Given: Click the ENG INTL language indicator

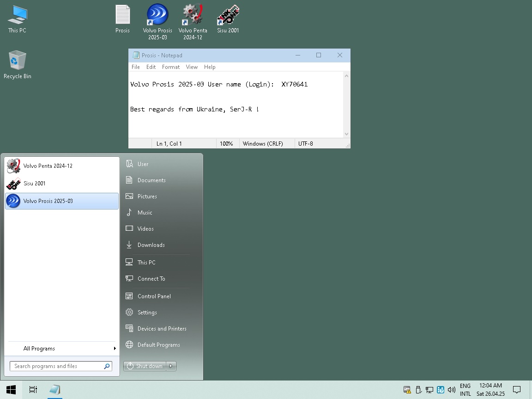Looking at the screenshot, I should 465,390.
